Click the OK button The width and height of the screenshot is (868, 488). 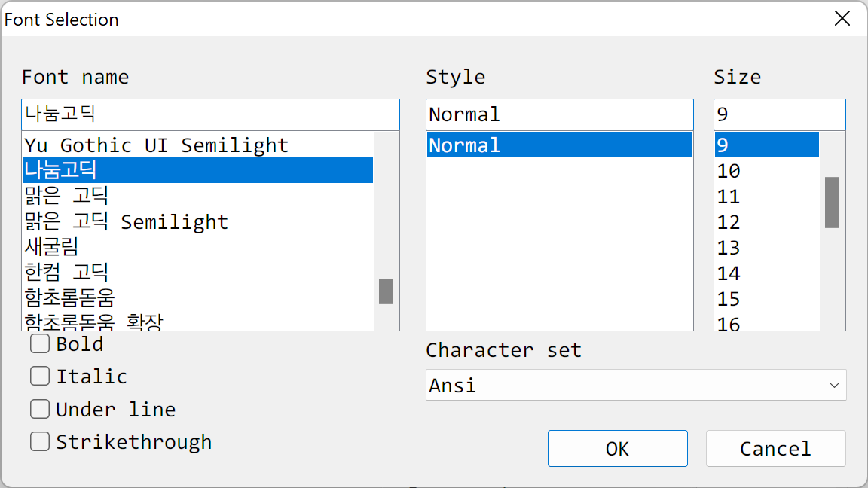point(618,448)
